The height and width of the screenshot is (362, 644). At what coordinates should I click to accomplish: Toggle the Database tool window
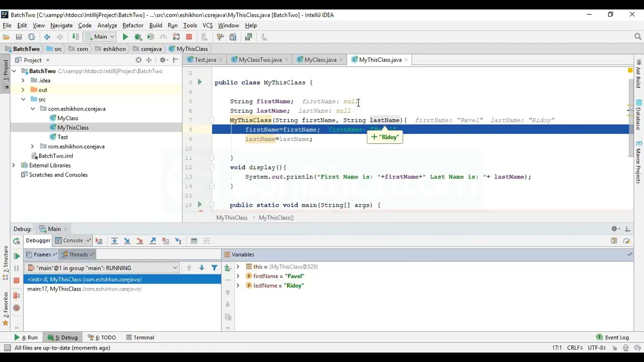pos(638,115)
